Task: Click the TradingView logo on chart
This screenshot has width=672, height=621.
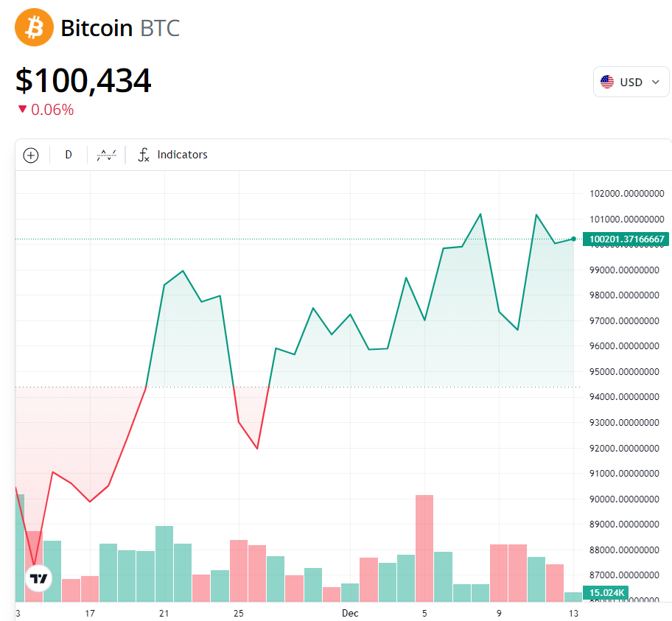Action: tap(38, 578)
